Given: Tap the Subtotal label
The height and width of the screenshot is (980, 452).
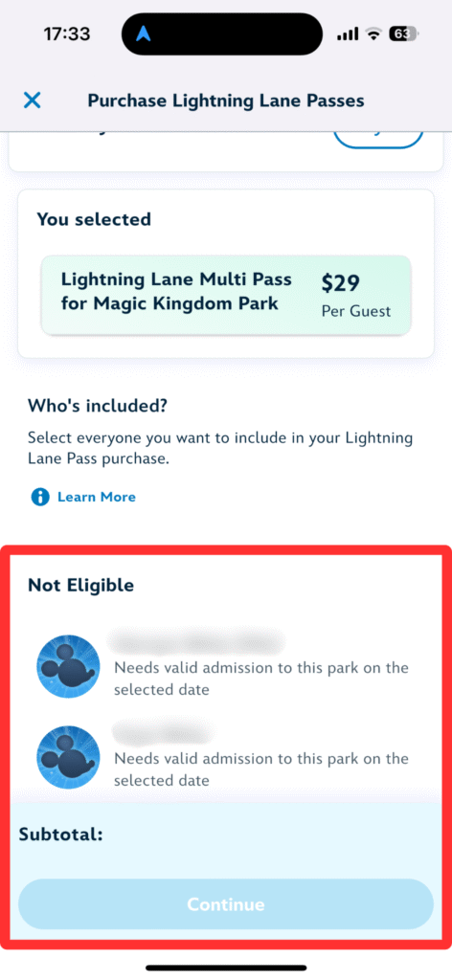Looking at the screenshot, I should click(x=60, y=835).
